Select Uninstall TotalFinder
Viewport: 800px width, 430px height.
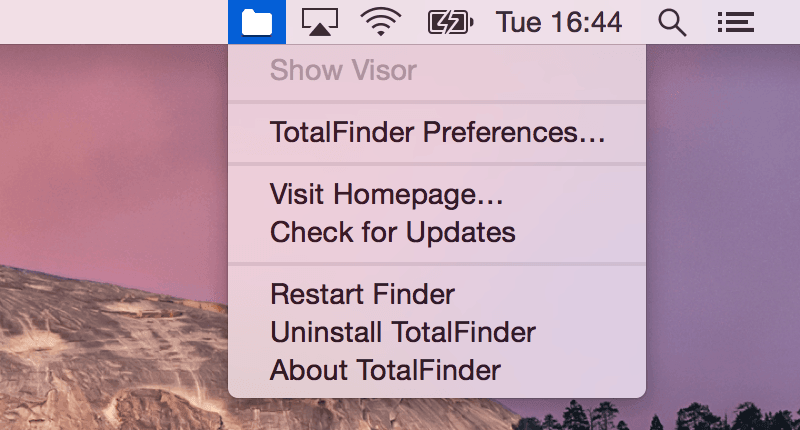click(403, 332)
